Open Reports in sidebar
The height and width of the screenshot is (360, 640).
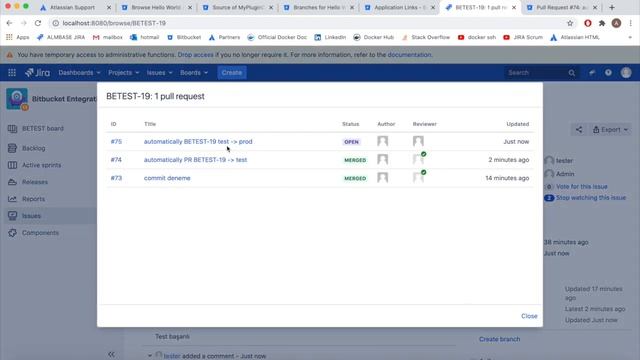(33, 199)
